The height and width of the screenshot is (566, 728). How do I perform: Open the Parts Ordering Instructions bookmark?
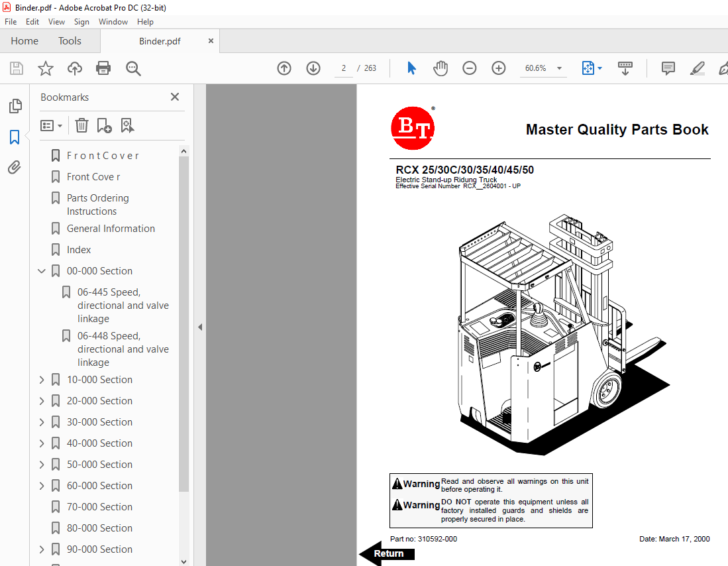tap(98, 205)
